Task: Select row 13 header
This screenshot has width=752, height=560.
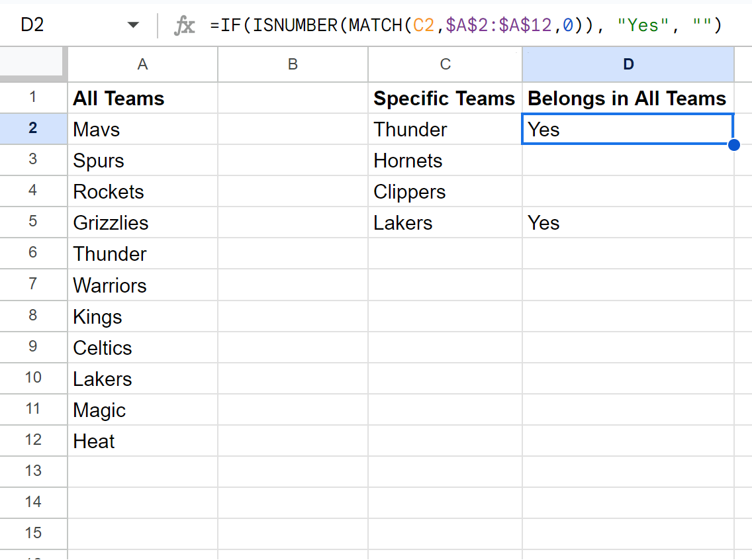Action: click(x=33, y=471)
